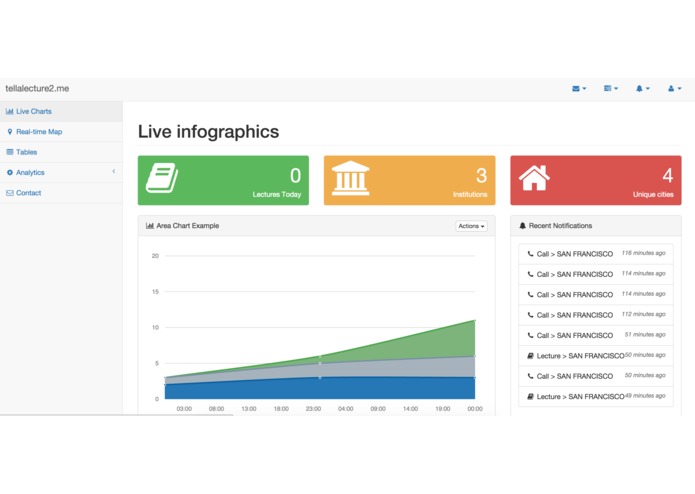Click the 03:00 label on chart axis
This screenshot has height=494, width=695.
click(x=184, y=408)
